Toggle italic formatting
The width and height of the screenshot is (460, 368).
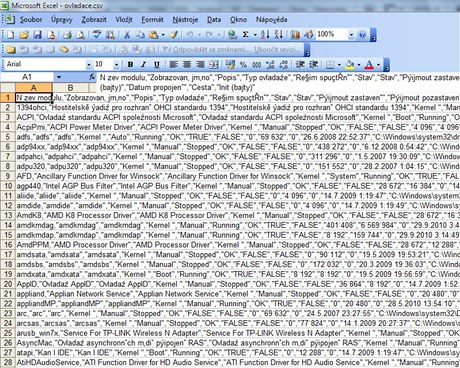coord(144,64)
